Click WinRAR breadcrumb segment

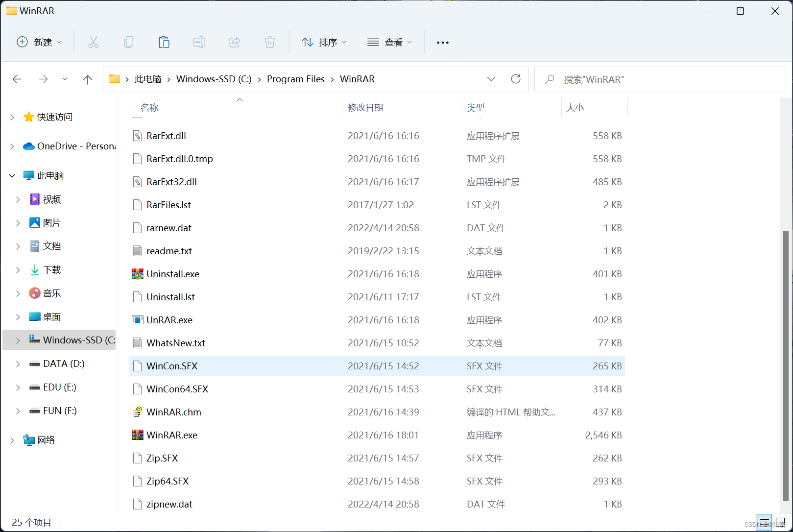coord(357,79)
